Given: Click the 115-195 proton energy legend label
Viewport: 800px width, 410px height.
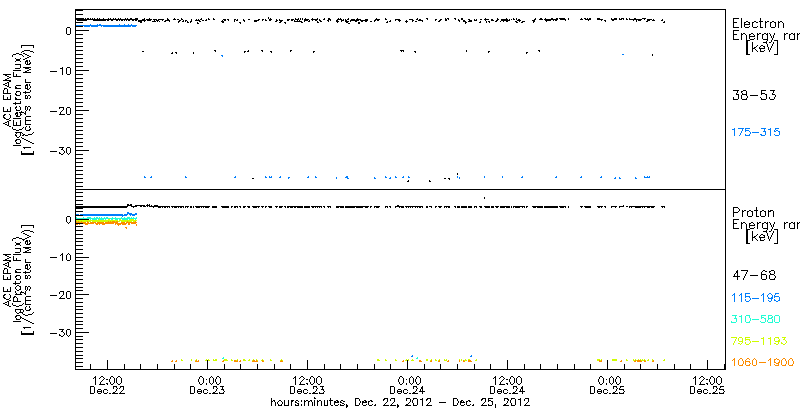Looking at the screenshot, I should click(756, 298).
